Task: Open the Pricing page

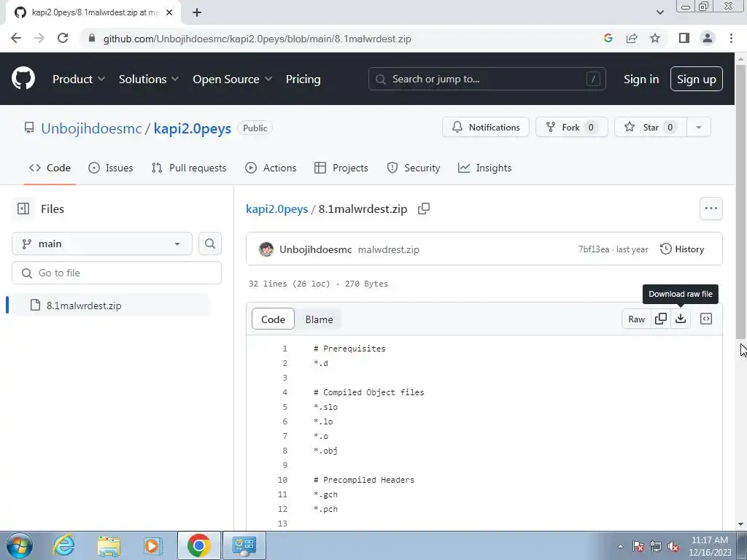Action: pyautogui.click(x=303, y=79)
